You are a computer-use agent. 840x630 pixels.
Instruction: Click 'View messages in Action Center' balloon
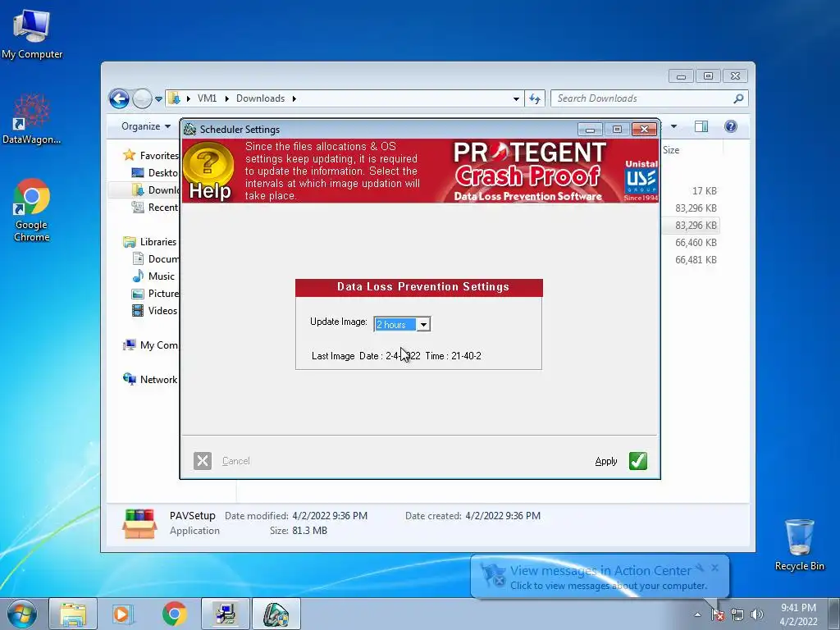[x=600, y=571]
